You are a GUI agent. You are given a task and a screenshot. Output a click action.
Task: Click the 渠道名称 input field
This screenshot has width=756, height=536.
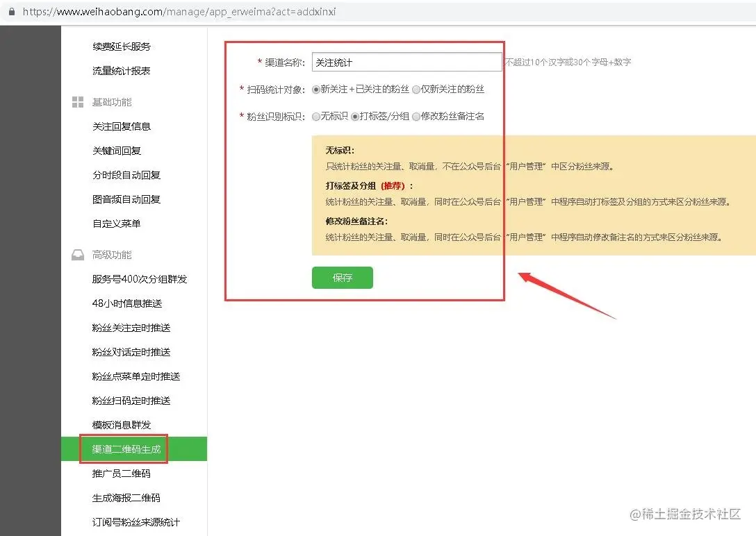406,62
